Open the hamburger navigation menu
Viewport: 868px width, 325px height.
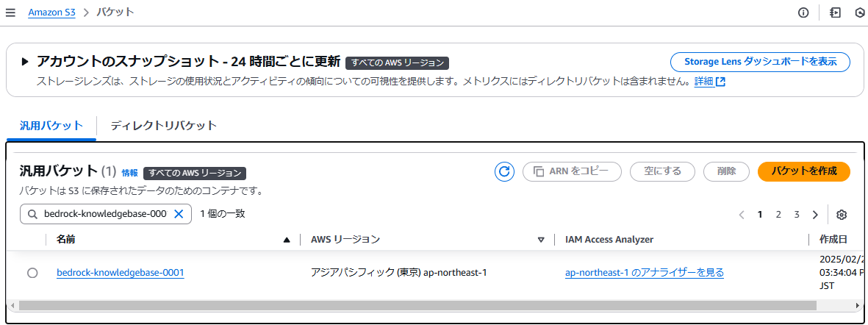tap(10, 12)
